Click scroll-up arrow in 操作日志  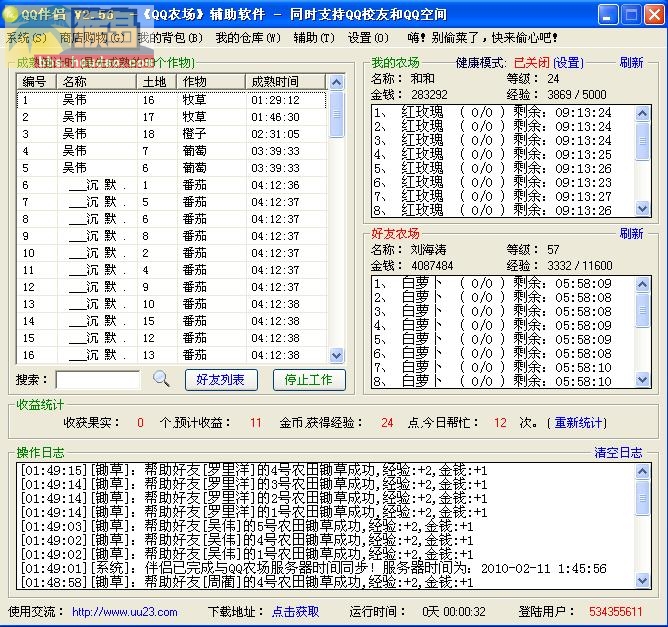642,471
